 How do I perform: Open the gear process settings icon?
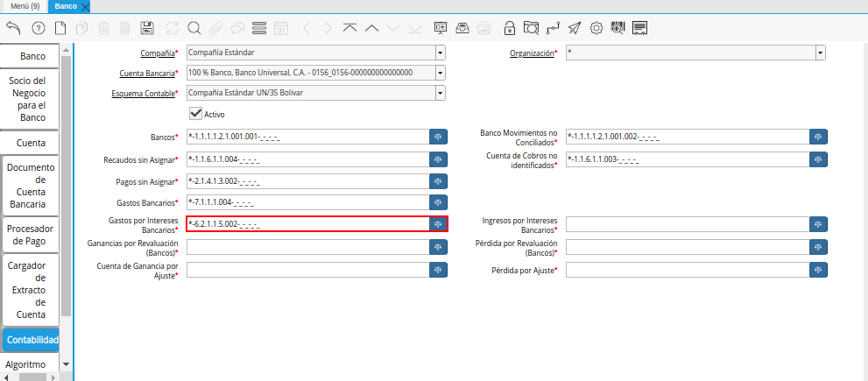596,28
